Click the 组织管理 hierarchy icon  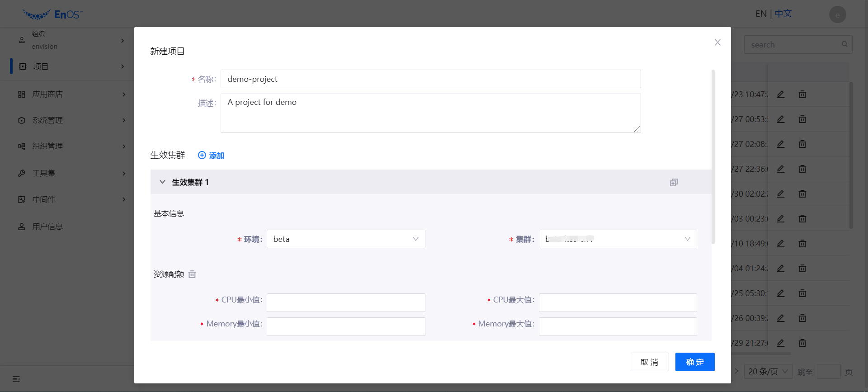click(x=21, y=146)
